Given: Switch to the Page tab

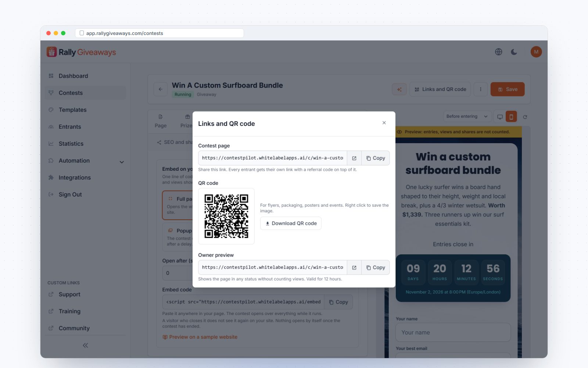Looking at the screenshot, I should [161, 121].
